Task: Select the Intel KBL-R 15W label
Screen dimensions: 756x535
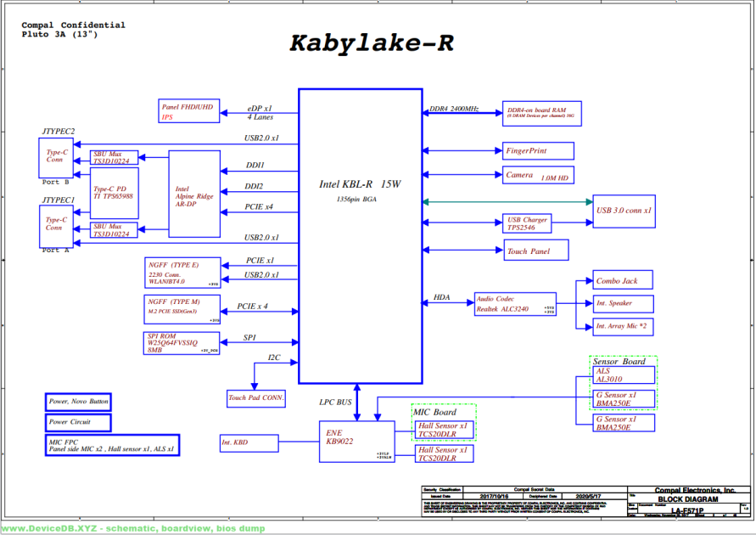Action: [x=360, y=183]
